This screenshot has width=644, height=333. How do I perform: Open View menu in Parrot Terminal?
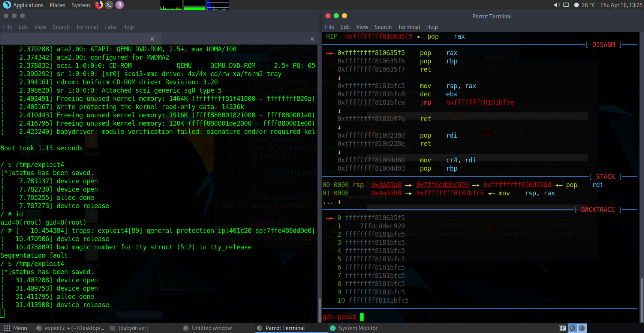point(362,27)
